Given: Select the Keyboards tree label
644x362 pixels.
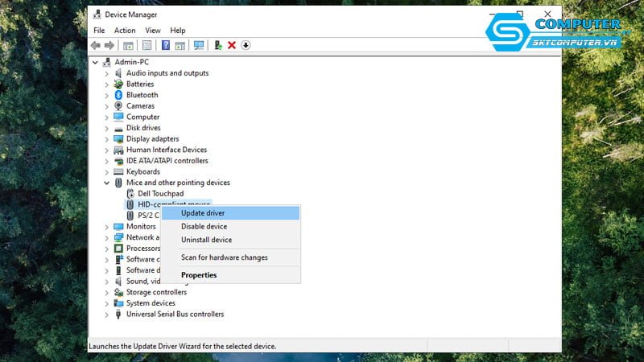Looking at the screenshot, I should [x=143, y=171].
